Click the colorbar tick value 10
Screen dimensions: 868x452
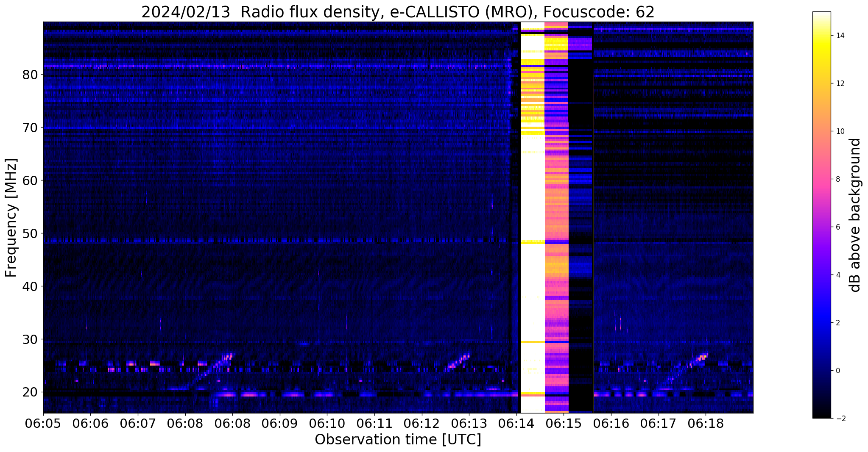[x=839, y=131]
